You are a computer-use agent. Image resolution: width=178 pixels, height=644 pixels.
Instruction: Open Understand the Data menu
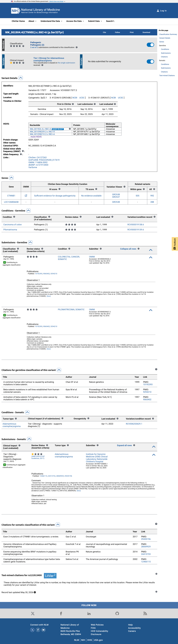click(51, 21)
